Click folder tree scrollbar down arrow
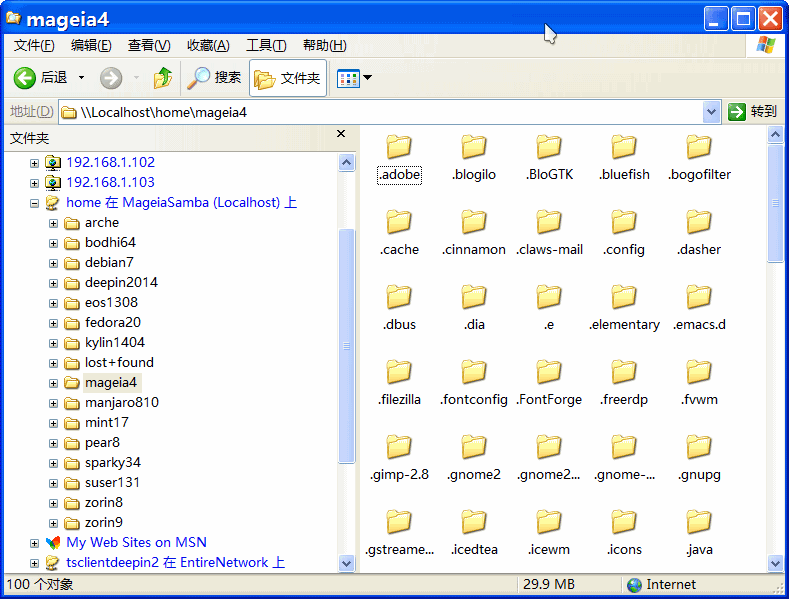This screenshot has height=599, width=789. tap(346, 563)
